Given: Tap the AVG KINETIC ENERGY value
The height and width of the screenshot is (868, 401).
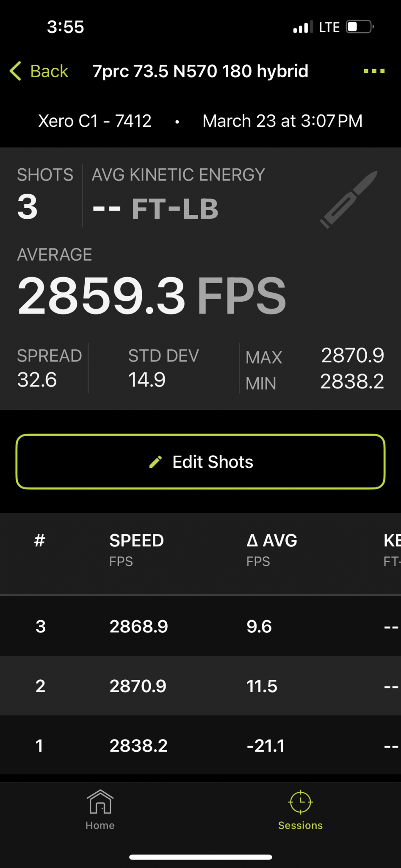Looking at the screenshot, I should 155,209.
